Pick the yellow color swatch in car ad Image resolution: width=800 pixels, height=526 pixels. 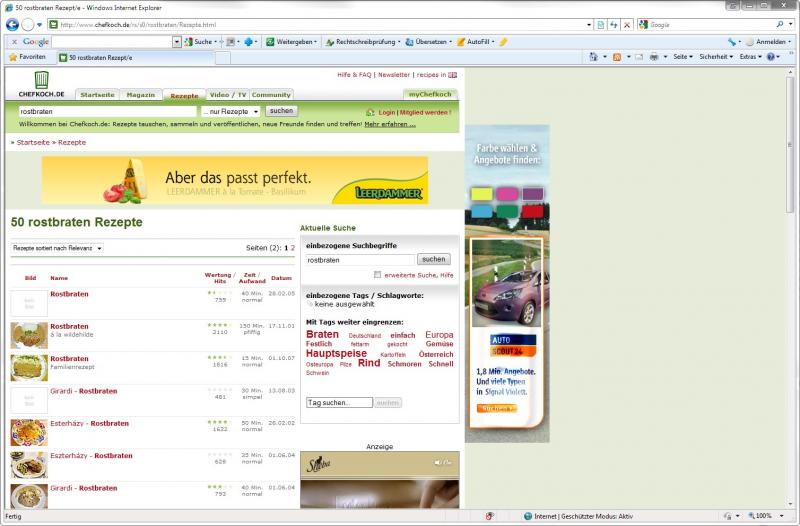[482, 193]
